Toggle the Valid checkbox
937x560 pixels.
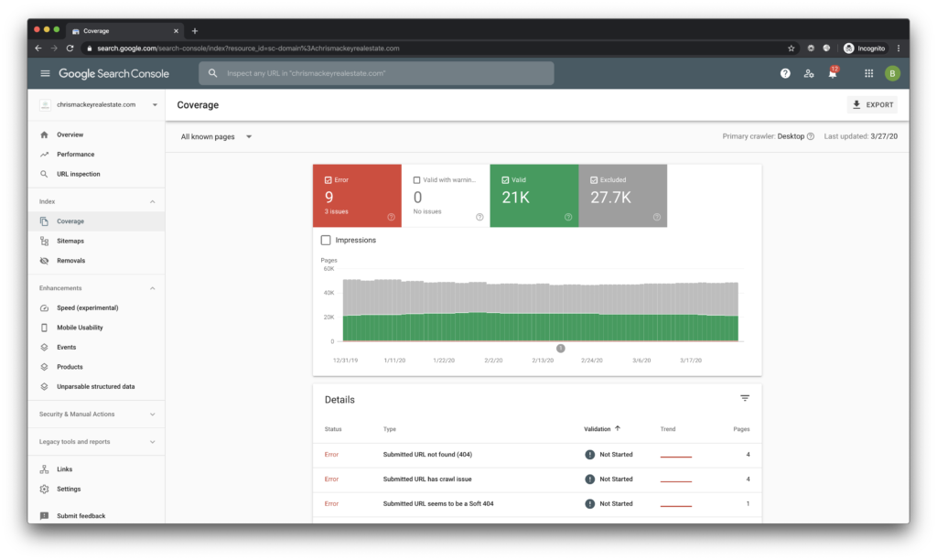[x=505, y=180]
